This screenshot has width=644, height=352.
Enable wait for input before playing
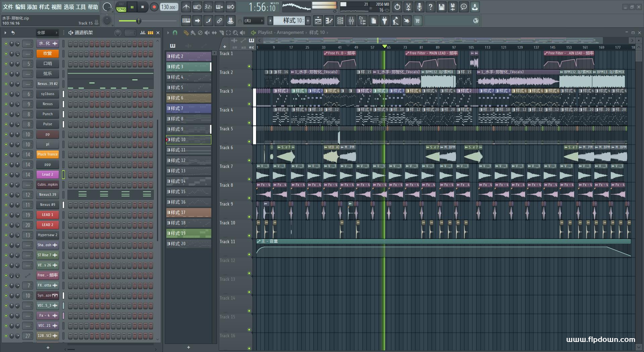[197, 7]
